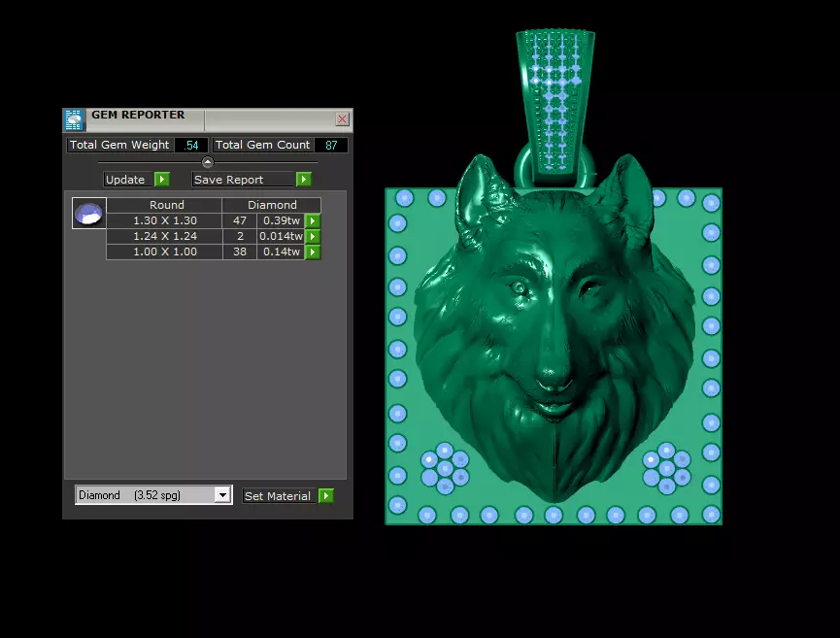This screenshot has width=840, height=638.
Task: Close the Gem Reporter window
Action: pyautogui.click(x=343, y=118)
